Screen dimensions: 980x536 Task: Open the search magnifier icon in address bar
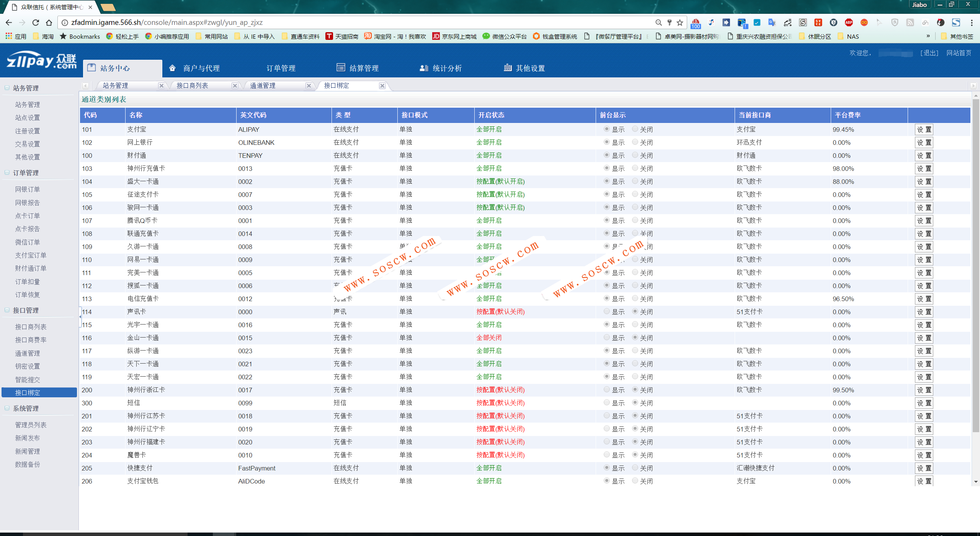(x=658, y=23)
